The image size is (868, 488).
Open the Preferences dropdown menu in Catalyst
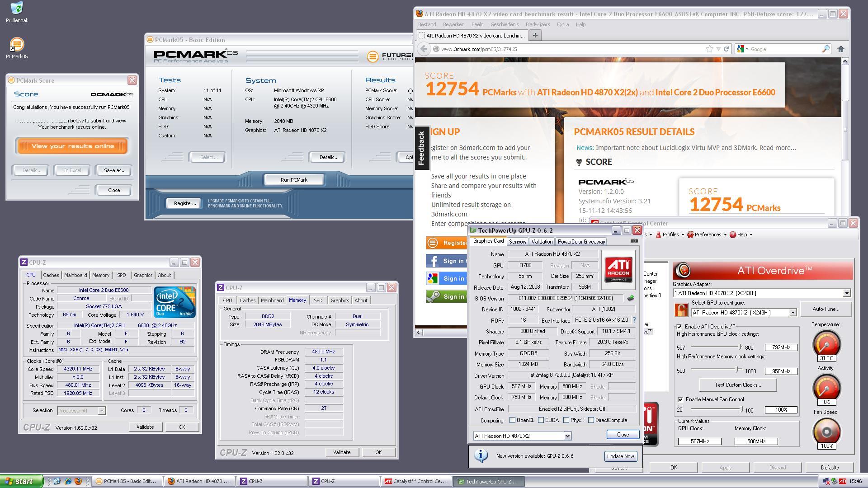[707, 235]
